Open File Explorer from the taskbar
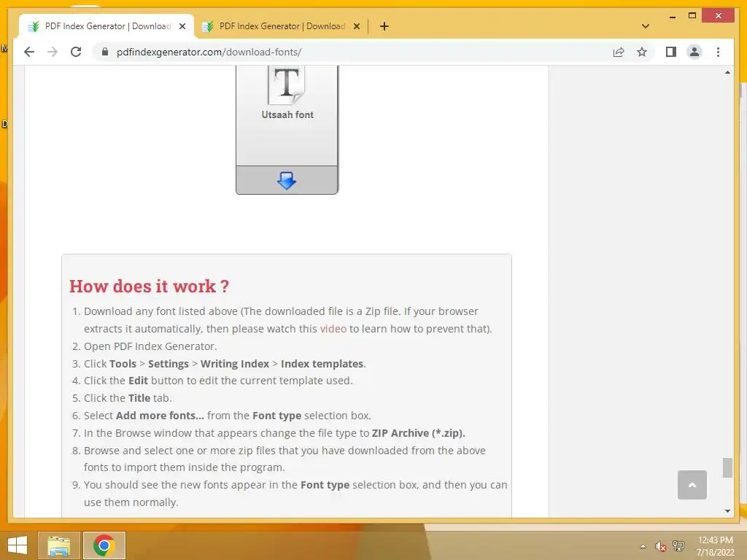 58,545
